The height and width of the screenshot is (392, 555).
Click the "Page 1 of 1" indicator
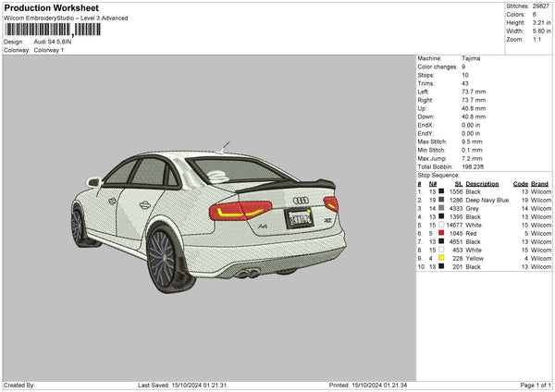point(536,385)
